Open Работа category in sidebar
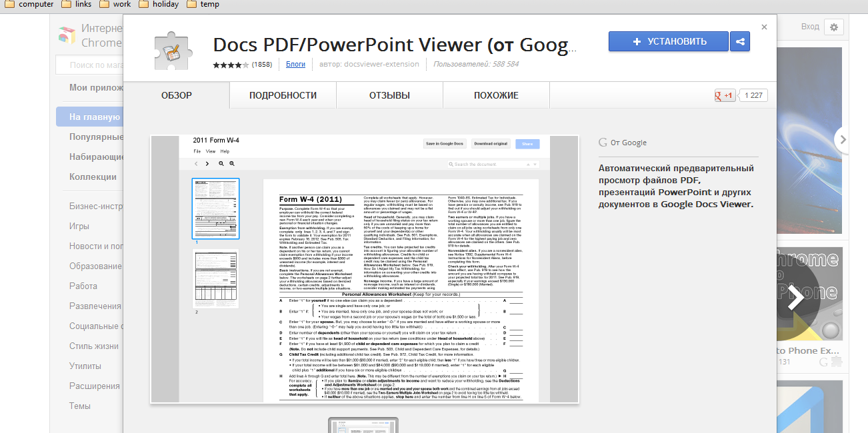 [83, 286]
